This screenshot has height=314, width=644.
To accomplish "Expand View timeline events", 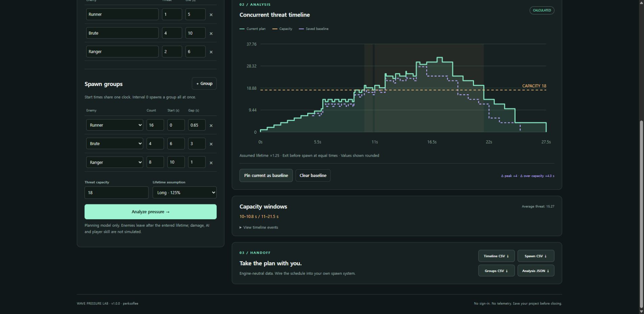I will [x=259, y=227].
